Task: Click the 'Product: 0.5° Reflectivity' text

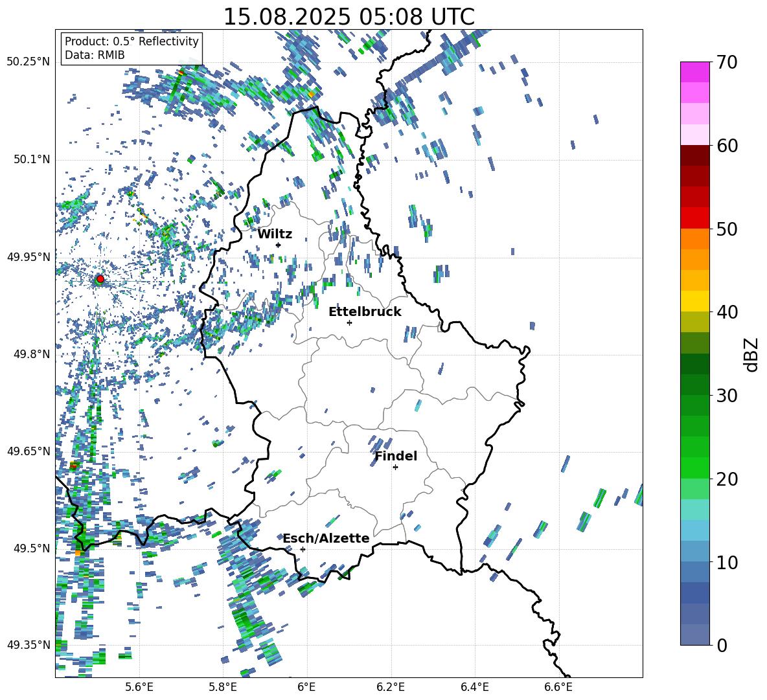Action: pyautogui.click(x=132, y=41)
